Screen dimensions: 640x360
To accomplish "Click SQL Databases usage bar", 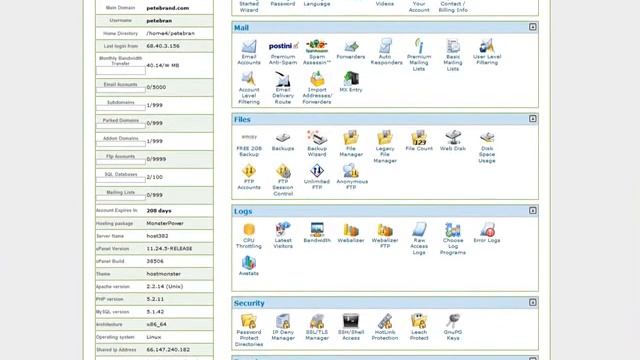I will coord(120,180).
